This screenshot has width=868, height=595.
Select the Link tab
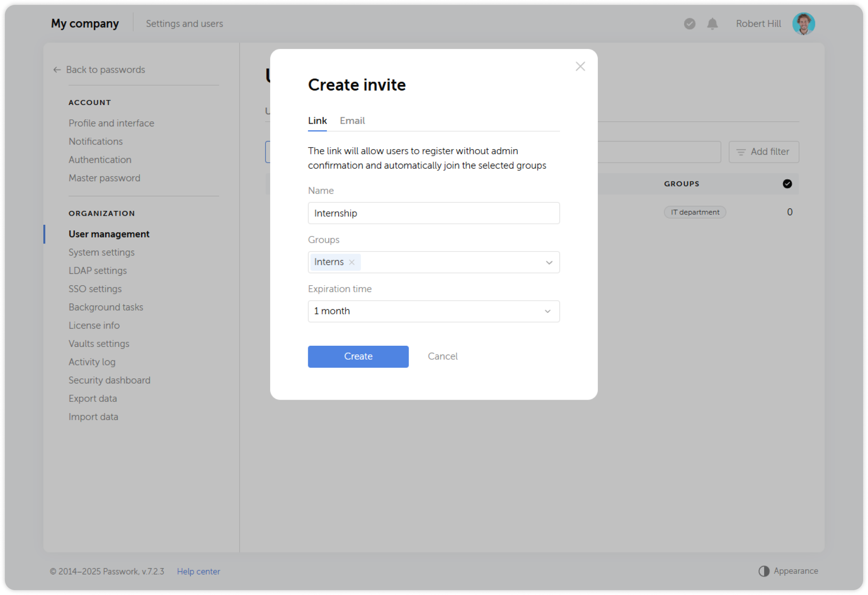(317, 121)
